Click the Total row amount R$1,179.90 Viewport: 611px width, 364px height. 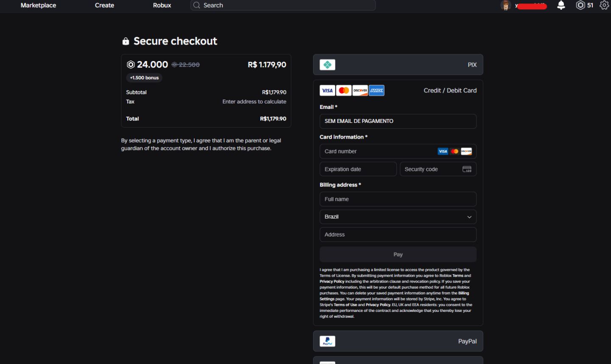[x=273, y=119]
